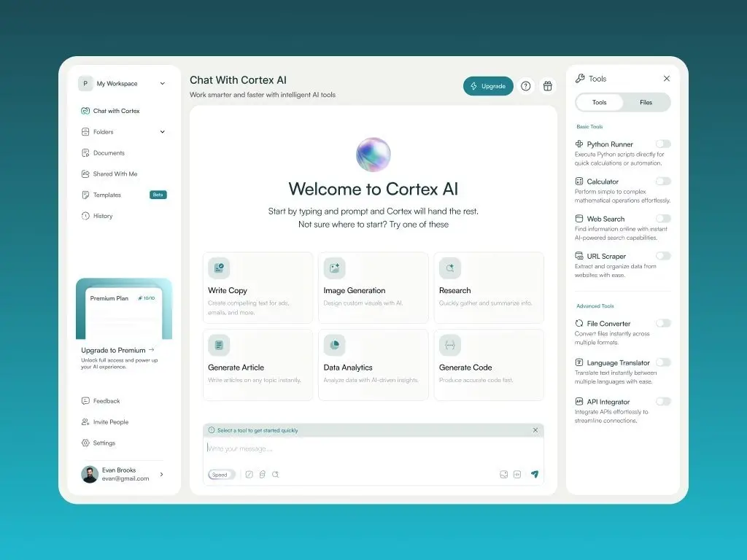Screen dimensions: 747x560
Task: Click the help question mark icon
Action: pos(525,86)
